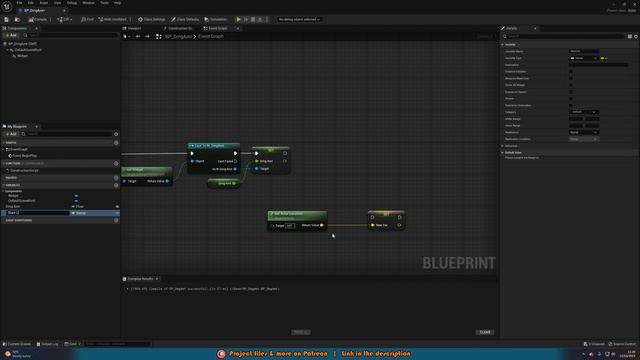Click Add button in Components panel

[x=11, y=36]
